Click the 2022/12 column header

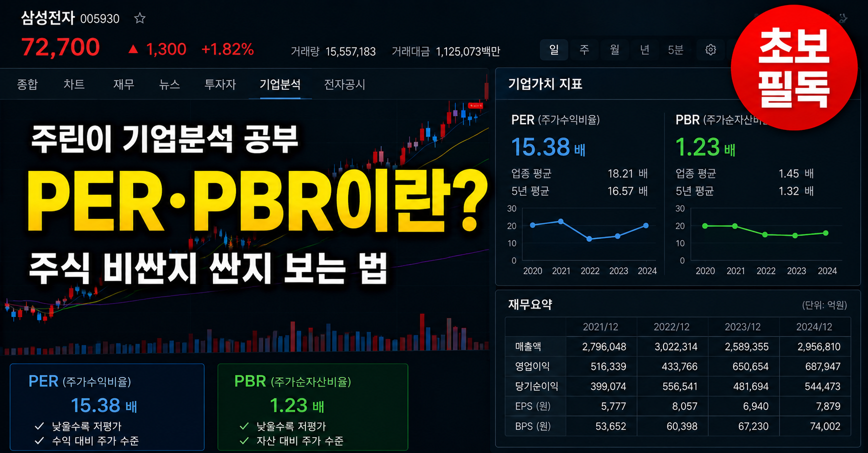671,327
